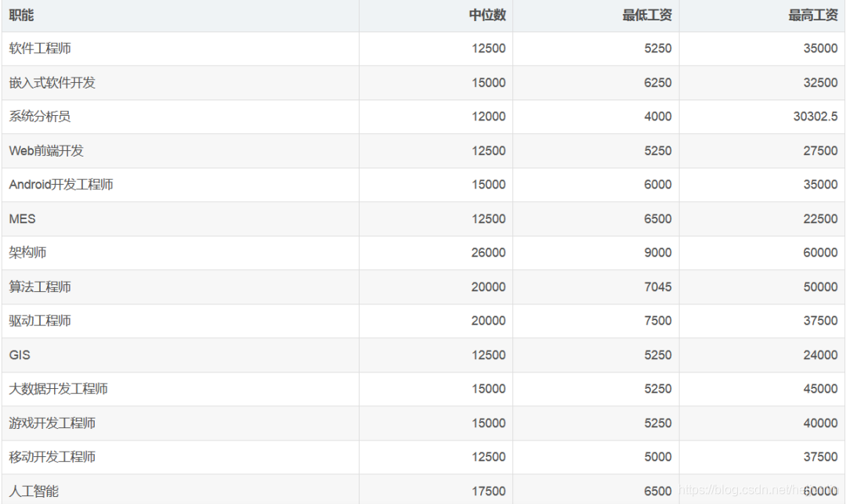Click the Android开发工程师 job title
This screenshot has width=846, height=504.
coord(61,185)
